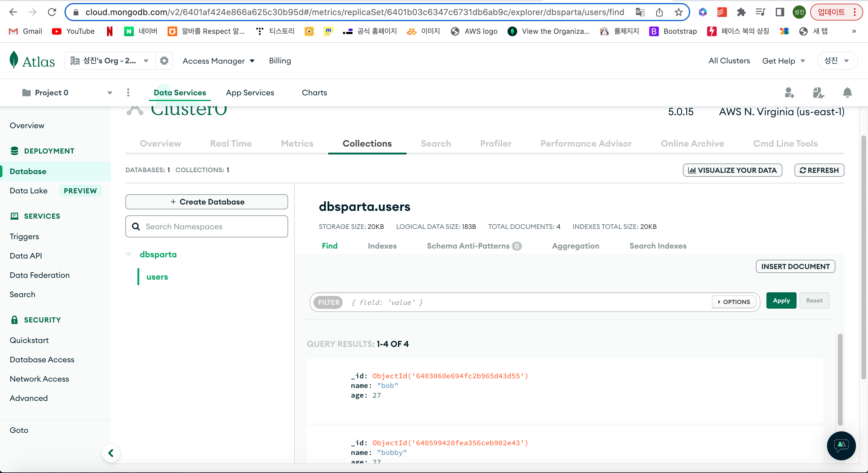Click the ObjectId value of bob document
This screenshot has height=473, width=868.
tap(450, 376)
